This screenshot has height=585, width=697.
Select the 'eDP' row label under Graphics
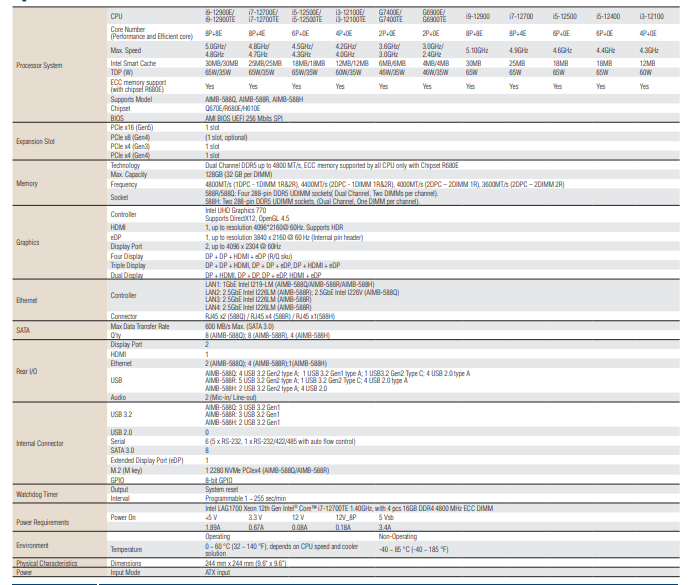[116, 237]
